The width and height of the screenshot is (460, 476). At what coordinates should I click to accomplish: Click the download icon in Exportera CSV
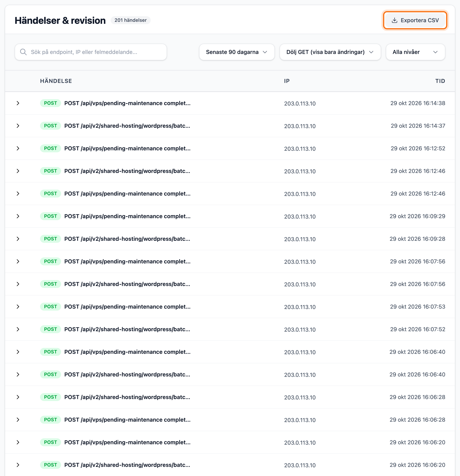point(395,20)
